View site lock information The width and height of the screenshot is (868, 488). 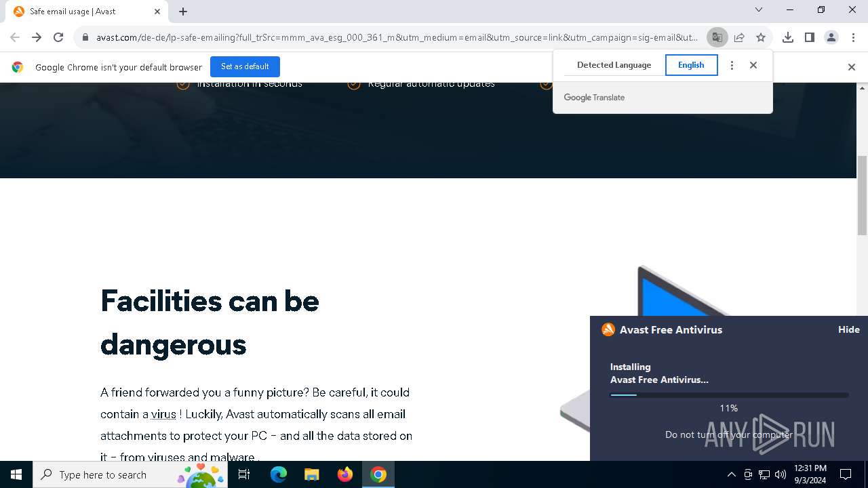pos(85,38)
